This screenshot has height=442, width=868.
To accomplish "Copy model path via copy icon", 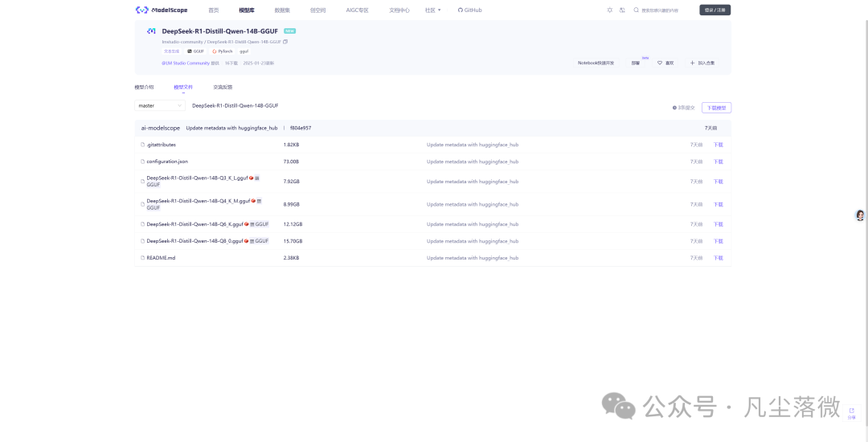I will pos(285,42).
